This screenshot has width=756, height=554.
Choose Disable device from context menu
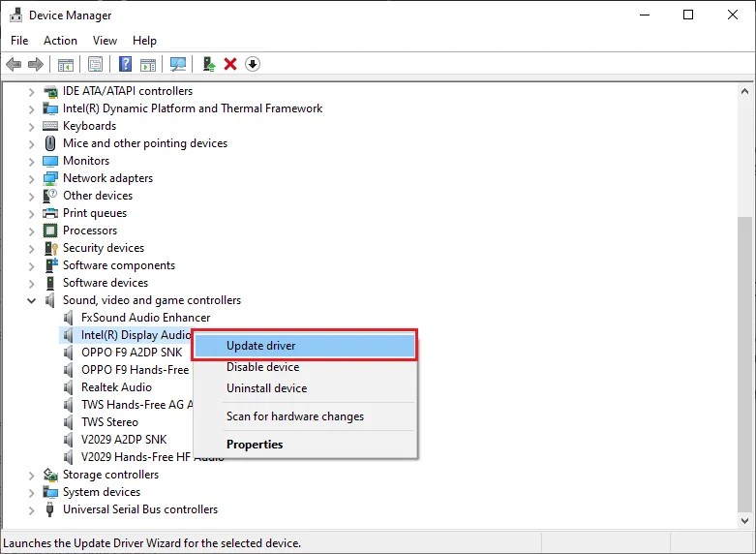click(304, 367)
